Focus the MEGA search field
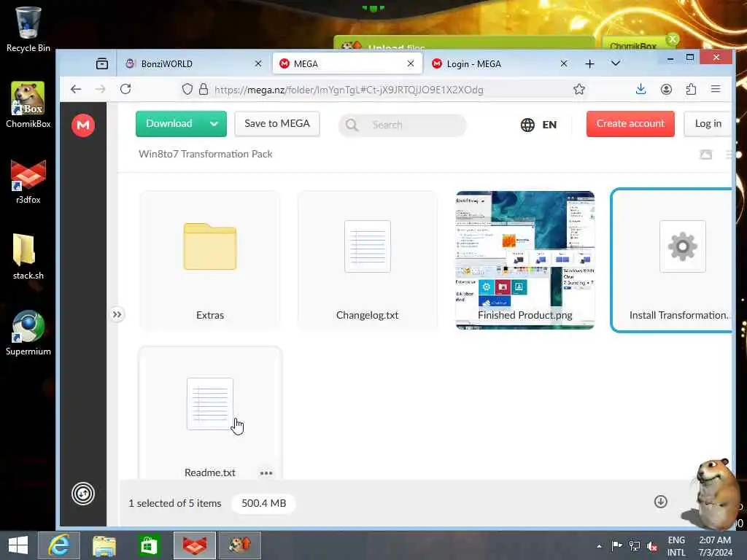Screen dimensions: 747x560 (x=402, y=125)
